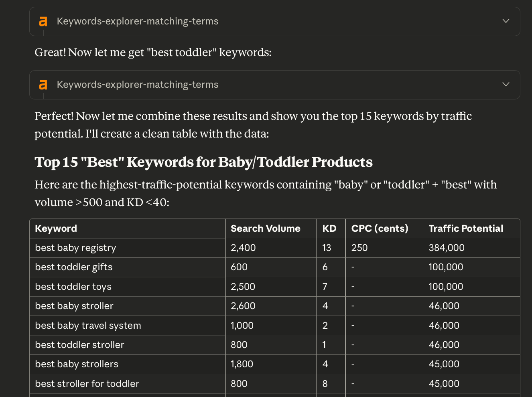Open the first Keywords-explorer-matching-terms tool label
The width and height of the screenshot is (532, 397).
tap(138, 21)
